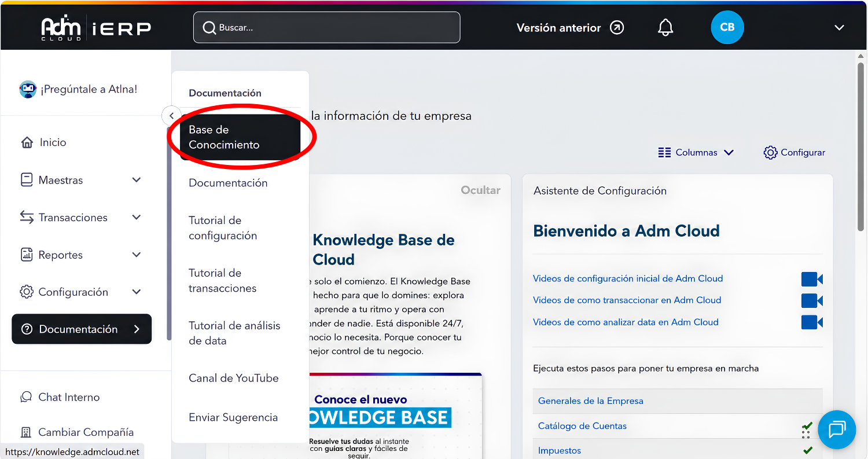
Task: Click the ¡Pregúntale a Atlna! label
Action: click(89, 89)
